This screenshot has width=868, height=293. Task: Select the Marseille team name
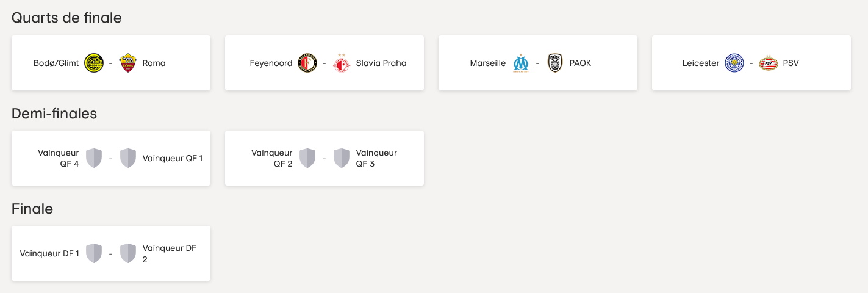[488, 63]
